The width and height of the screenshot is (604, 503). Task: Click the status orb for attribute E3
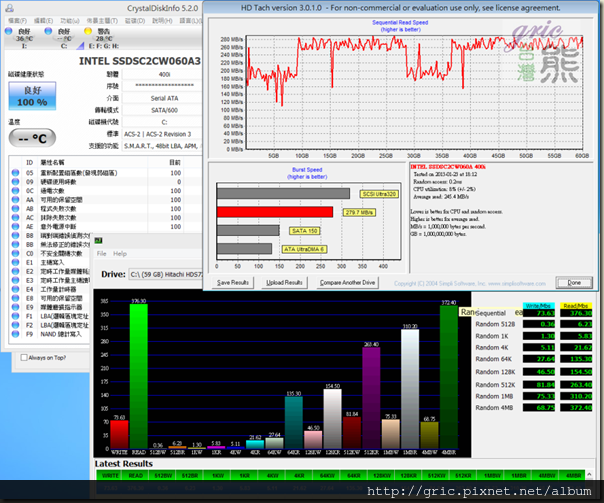point(15,280)
